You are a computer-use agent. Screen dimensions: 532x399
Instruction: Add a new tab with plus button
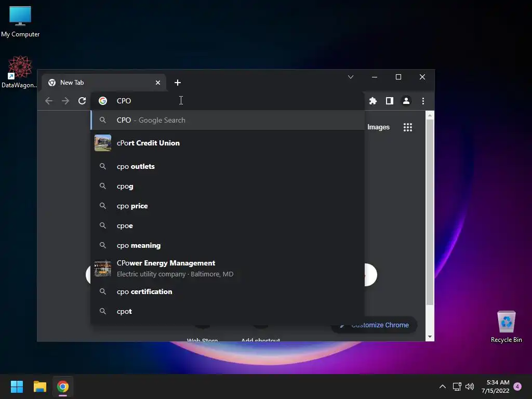178,83
